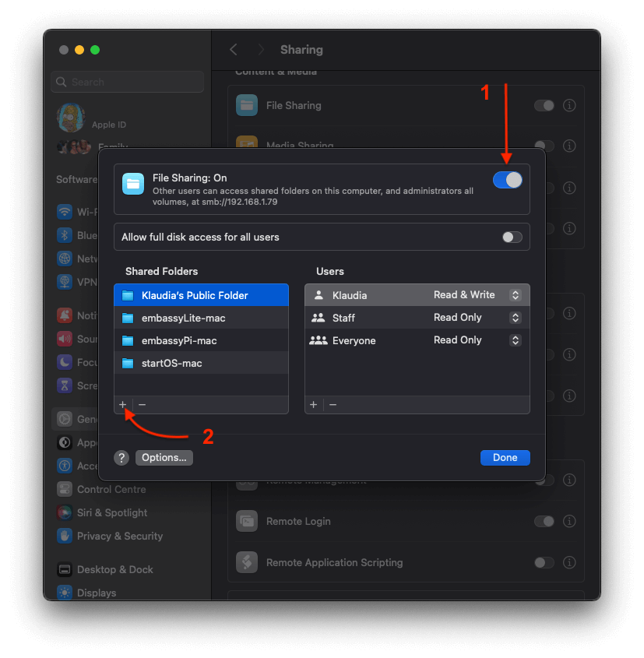Turn off the File Sharing switch
The width and height of the screenshot is (644, 658).
(x=508, y=180)
